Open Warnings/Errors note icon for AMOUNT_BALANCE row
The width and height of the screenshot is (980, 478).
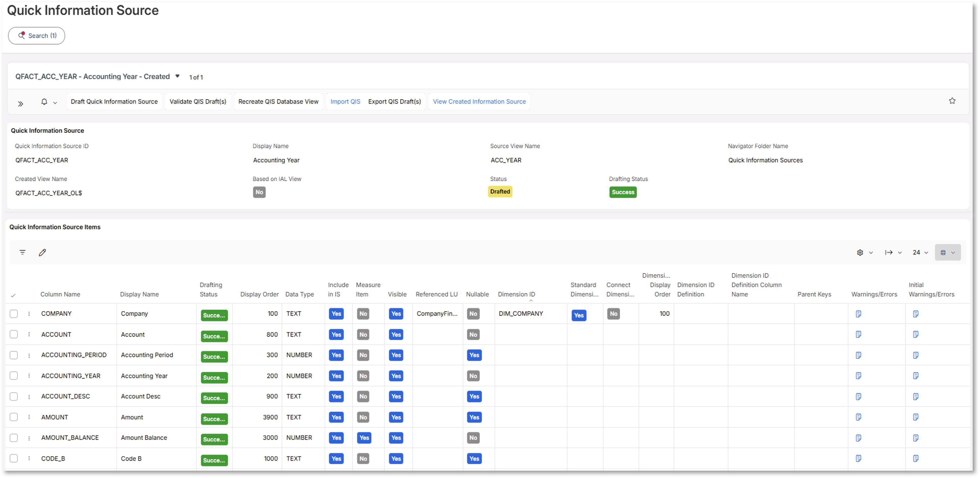click(858, 438)
